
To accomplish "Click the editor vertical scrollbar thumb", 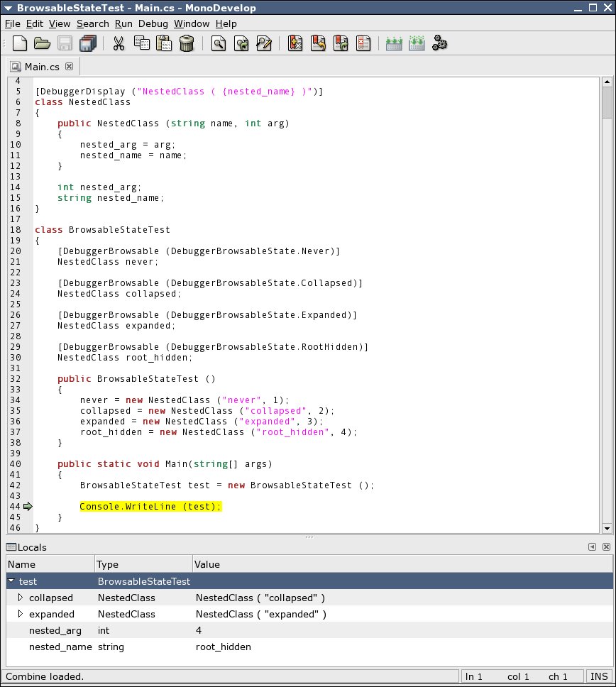I will coord(607,102).
